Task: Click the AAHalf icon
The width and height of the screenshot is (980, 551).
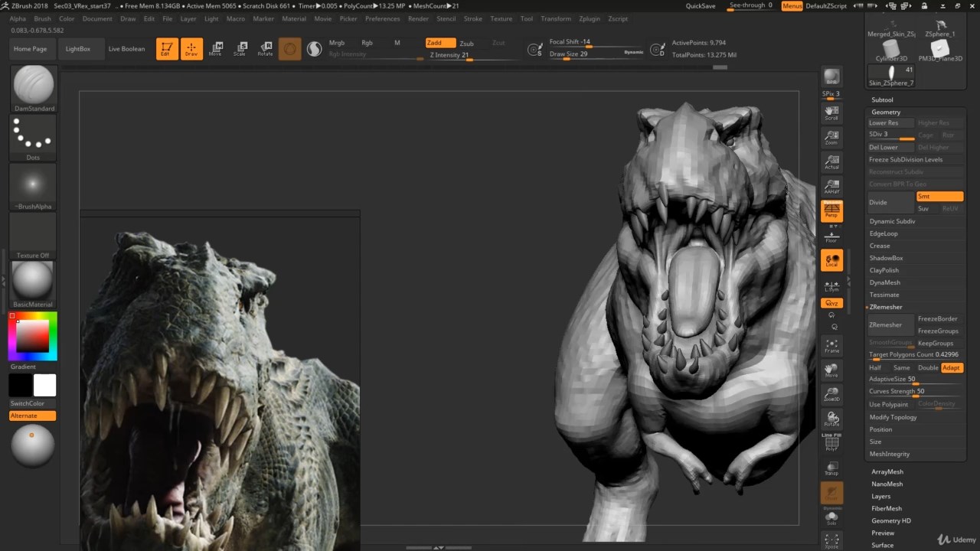Action: [831, 187]
